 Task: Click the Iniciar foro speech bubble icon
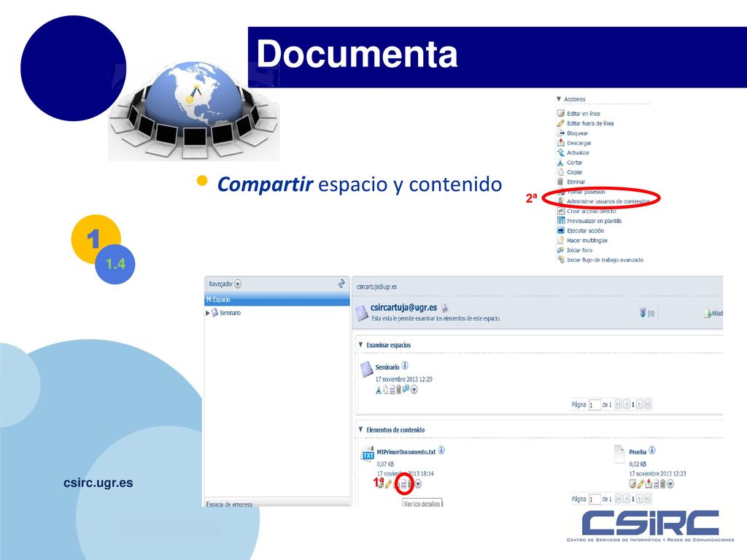561,250
